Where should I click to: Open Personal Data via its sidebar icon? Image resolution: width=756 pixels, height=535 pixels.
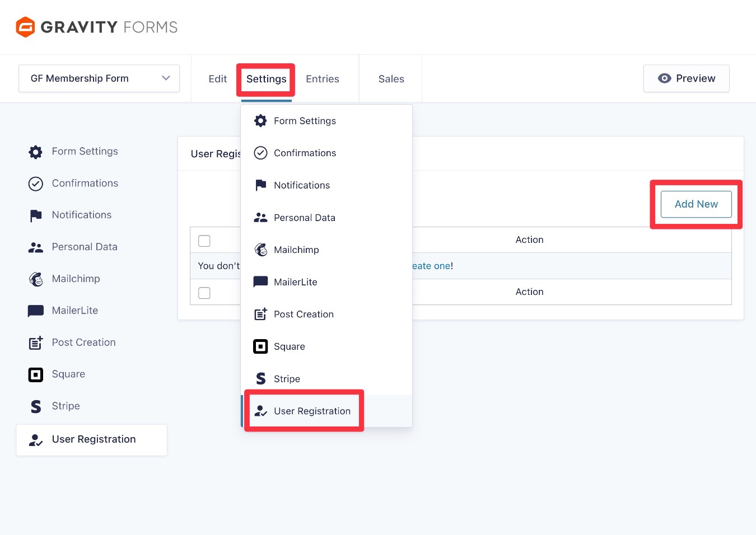(35, 247)
